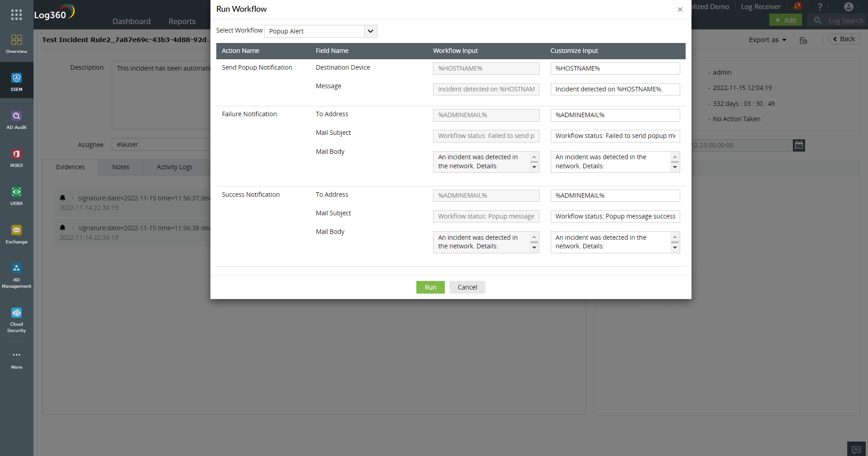Open the AD Management module
This screenshot has height=456, width=868.
(16, 275)
